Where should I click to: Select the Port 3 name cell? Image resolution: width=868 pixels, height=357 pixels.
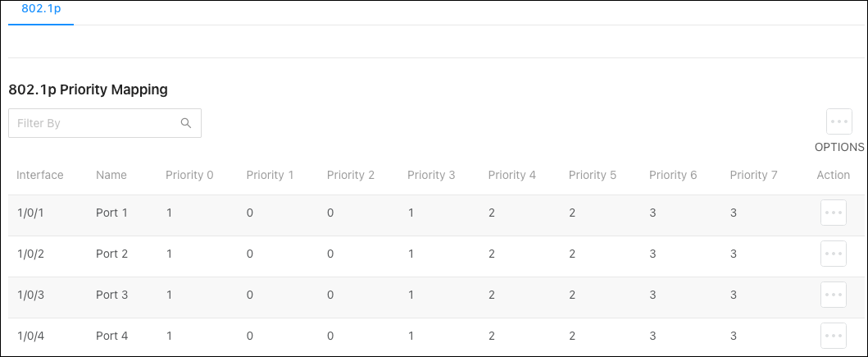click(111, 295)
